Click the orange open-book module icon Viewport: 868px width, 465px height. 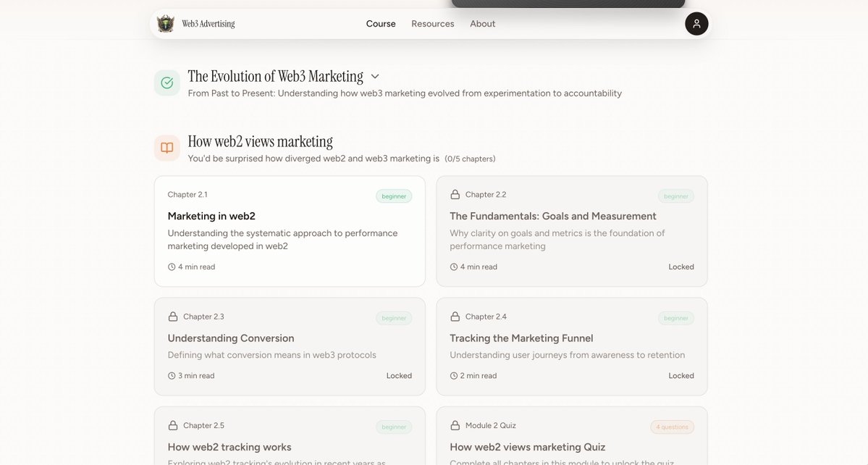167,148
